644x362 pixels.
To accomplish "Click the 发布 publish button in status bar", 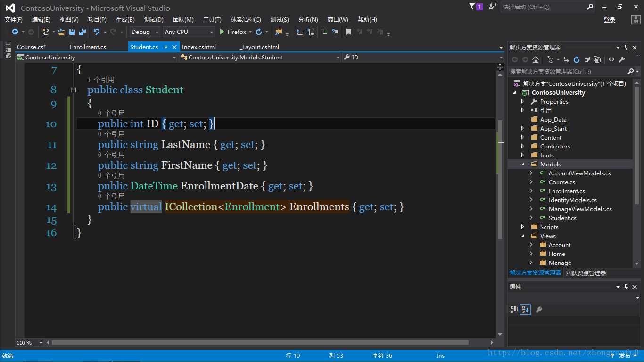I will (x=624, y=356).
